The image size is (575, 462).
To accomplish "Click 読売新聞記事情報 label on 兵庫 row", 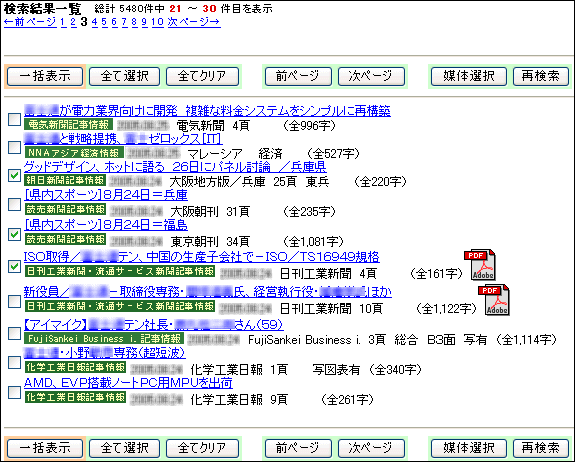I will (65, 209).
